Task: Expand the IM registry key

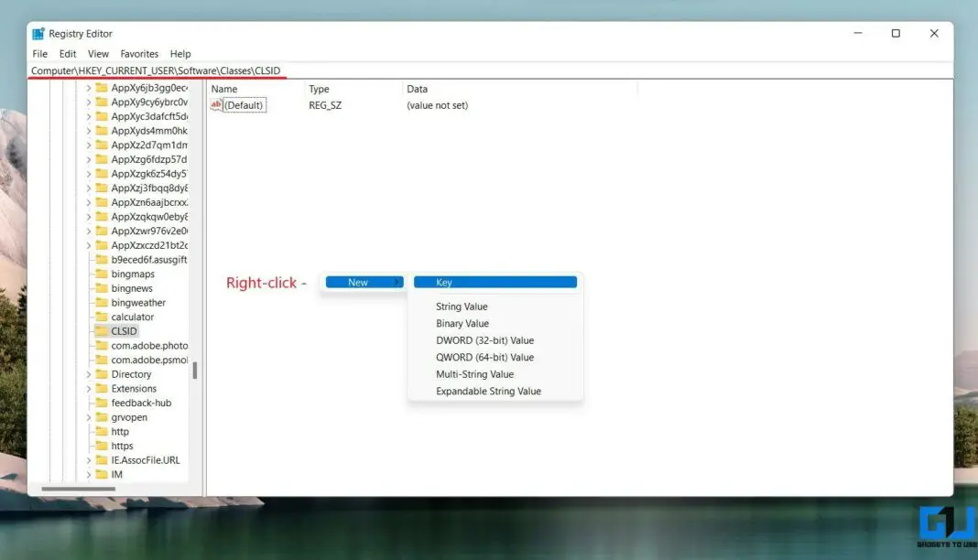Action: [88, 474]
